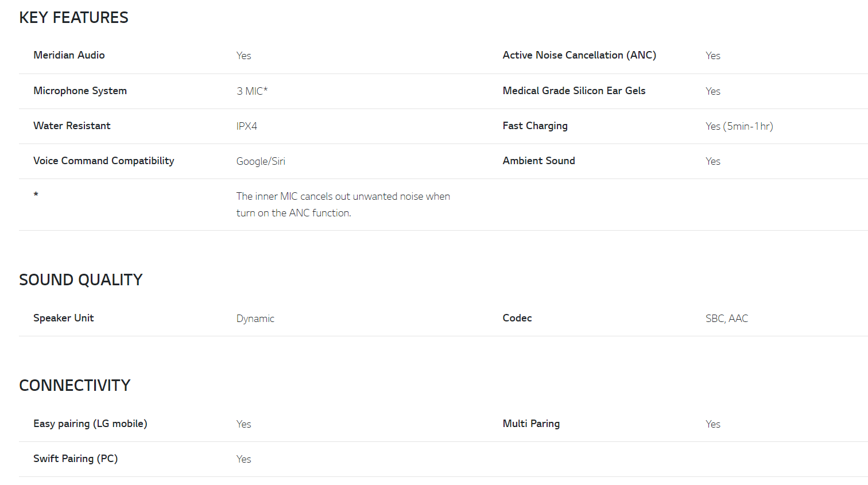868x485 pixels.
Task: Click the Yes (5min-1hr) value
Action: 739,126
